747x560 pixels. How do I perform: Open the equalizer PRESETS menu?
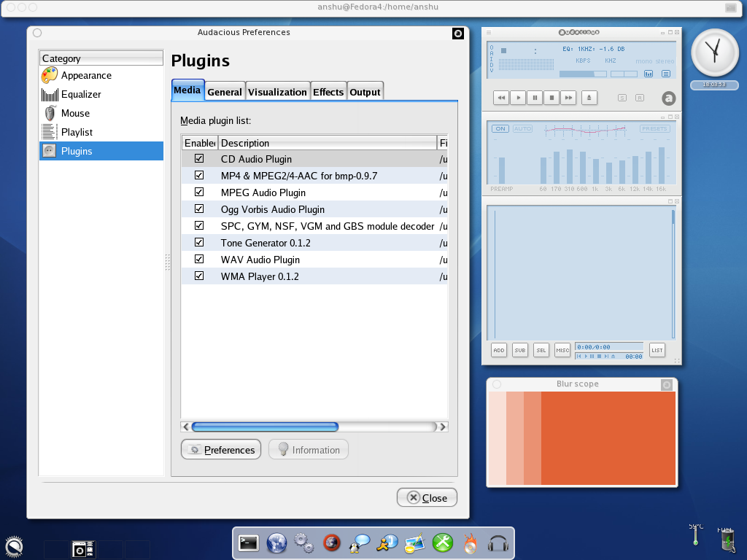654,128
